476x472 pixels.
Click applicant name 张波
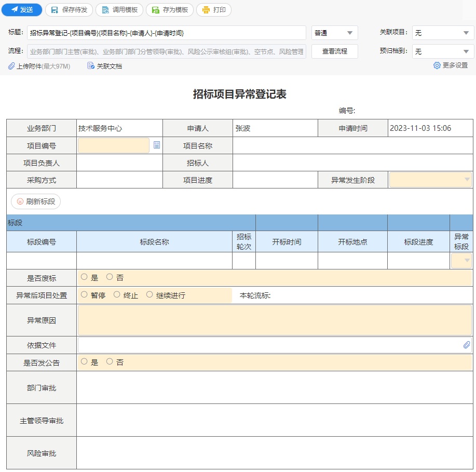pyautogui.click(x=243, y=128)
